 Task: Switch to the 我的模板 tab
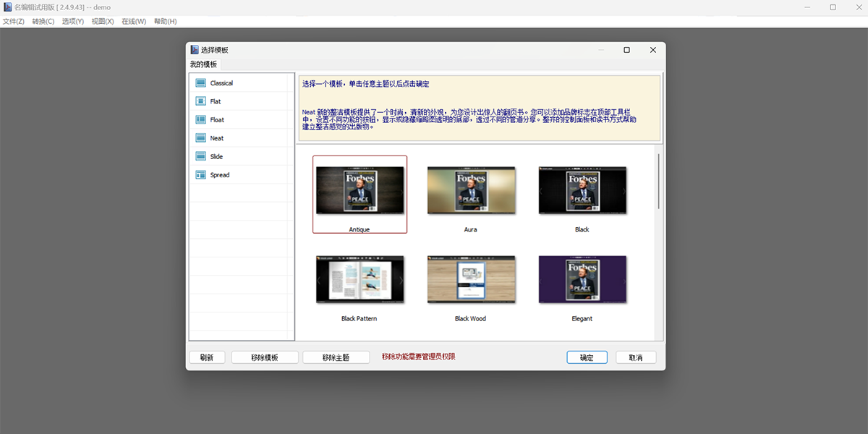pos(203,64)
